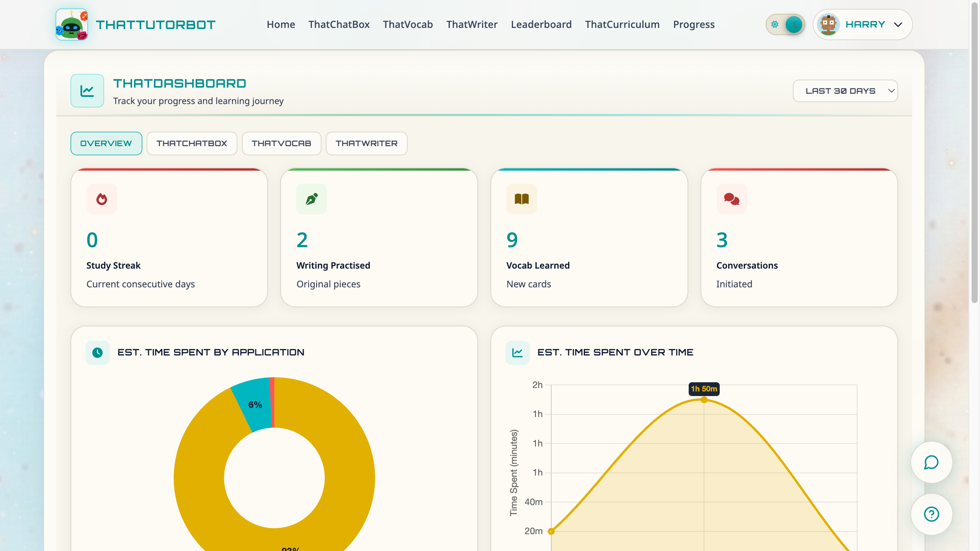980x551 pixels.
Task: Toggle the dark mode switch
Action: 786,24
